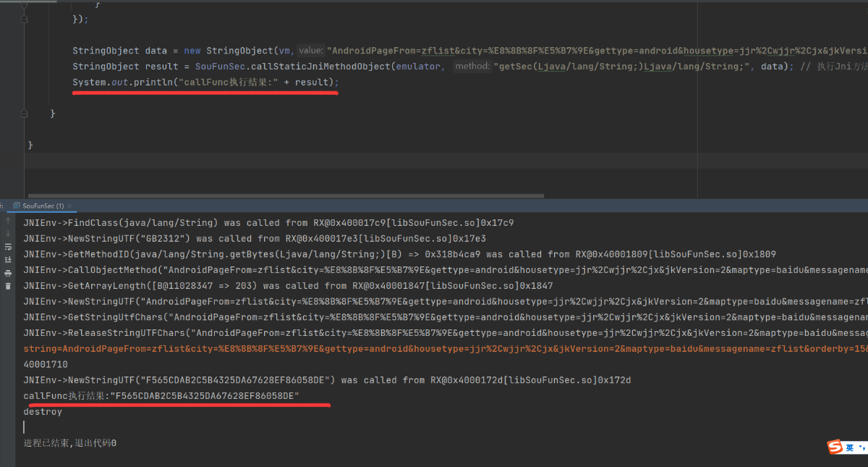Image resolution: width=868 pixels, height=467 pixels.
Task: Click the 'method:' parameter hint in the editor
Action: tap(473, 67)
